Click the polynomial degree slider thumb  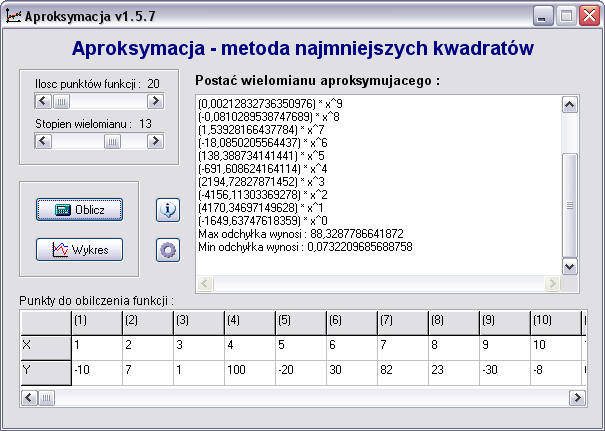(x=111, y=141)
